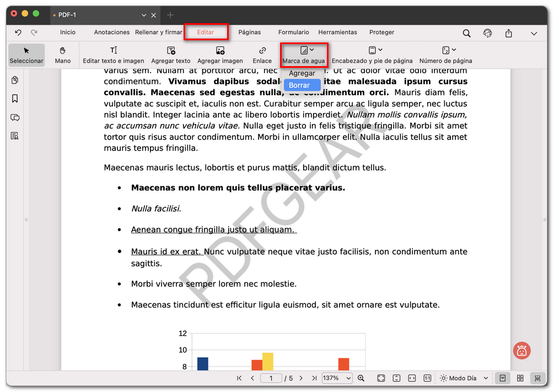
Task: Click the share export icon
Action: [508, 33]
